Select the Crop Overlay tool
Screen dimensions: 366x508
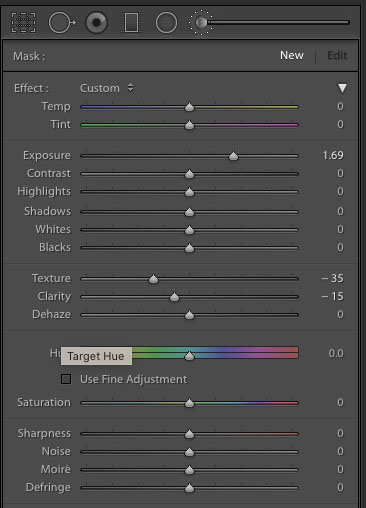point(23,22)
